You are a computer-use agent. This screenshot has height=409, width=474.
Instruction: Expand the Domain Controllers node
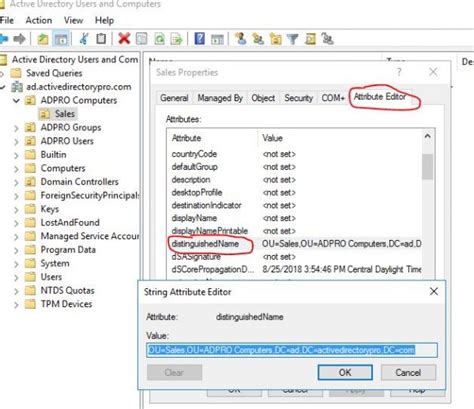[x=16, y=182]
